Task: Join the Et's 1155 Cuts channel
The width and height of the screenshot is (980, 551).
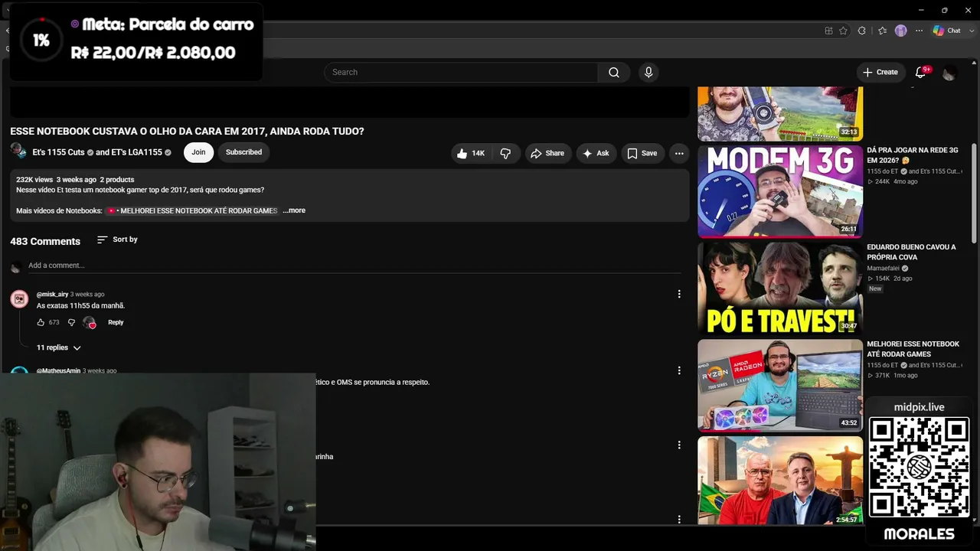Action: [198, 152]
